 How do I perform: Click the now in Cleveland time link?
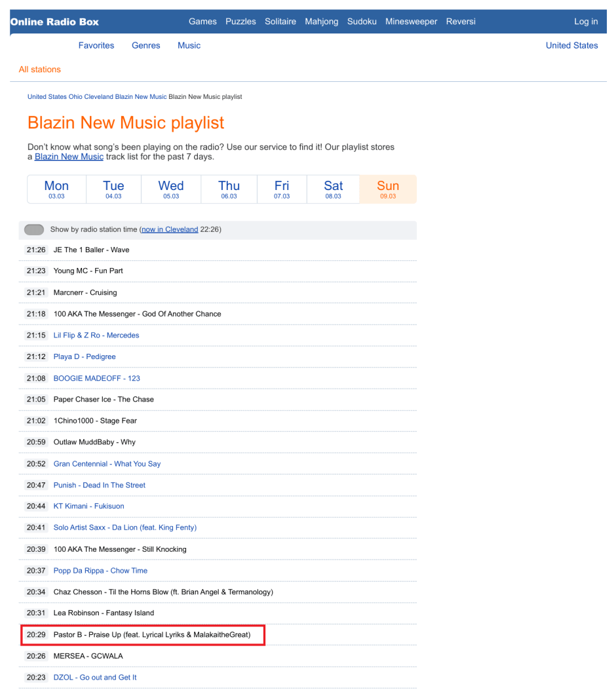tap(170, 230)
